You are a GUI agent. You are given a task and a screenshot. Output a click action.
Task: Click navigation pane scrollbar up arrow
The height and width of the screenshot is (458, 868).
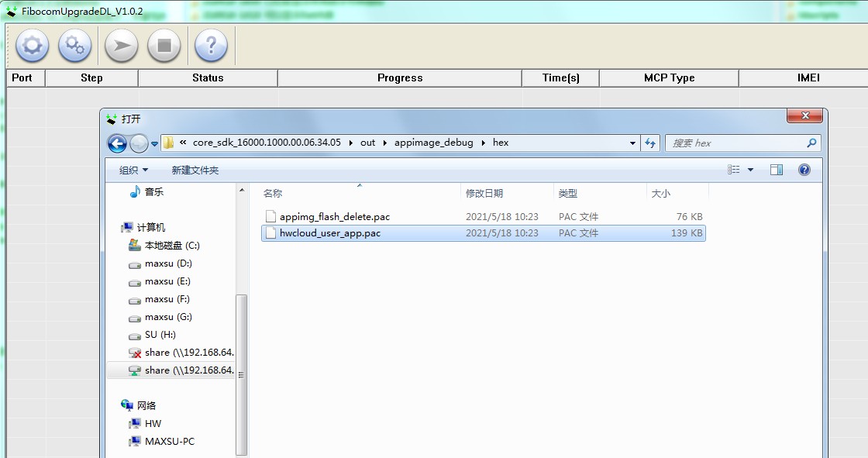point(241,191)
